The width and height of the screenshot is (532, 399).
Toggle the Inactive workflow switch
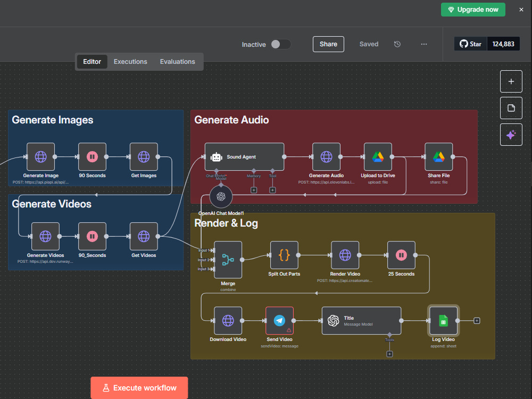point(280,45)
